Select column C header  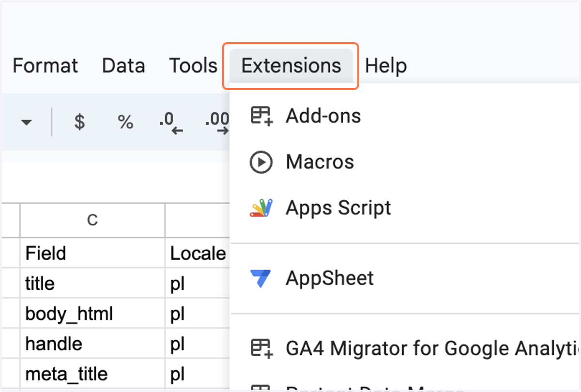[92, 220]
